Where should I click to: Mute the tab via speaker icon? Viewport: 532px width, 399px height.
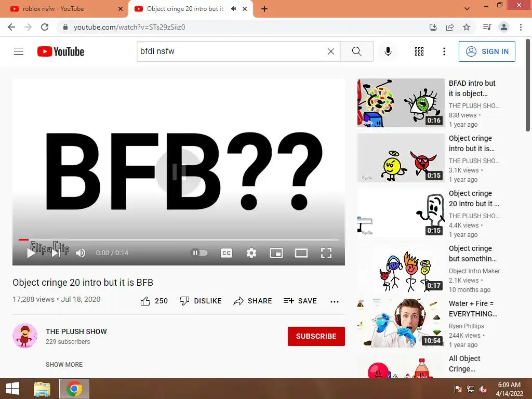coord(233,9)
